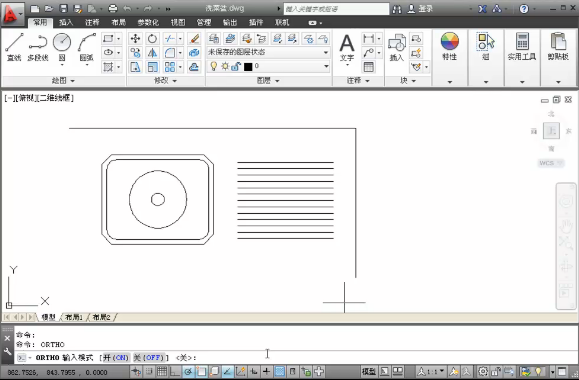Image resolution: width=579 pixels, height=380 pixels.
Task: Open the 特性 (Properties) panel button
Action: tap(449, 47)
